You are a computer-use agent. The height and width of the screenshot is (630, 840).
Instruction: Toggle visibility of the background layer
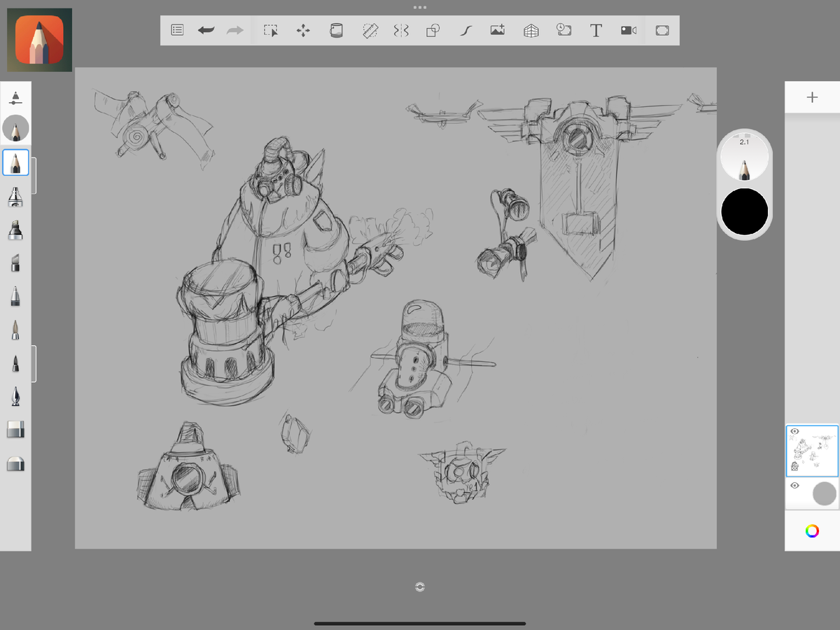pyautogui.click(x=794, y=486)
